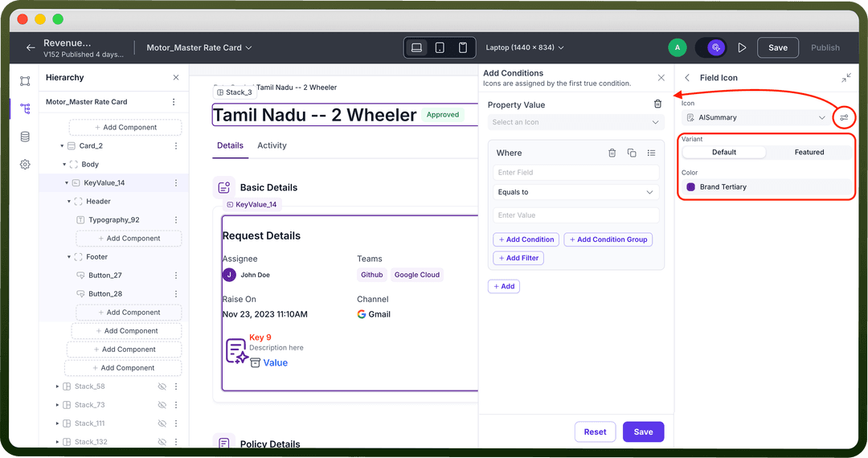
Task: Open options menu for Card_2
Action: click(176, 146)
